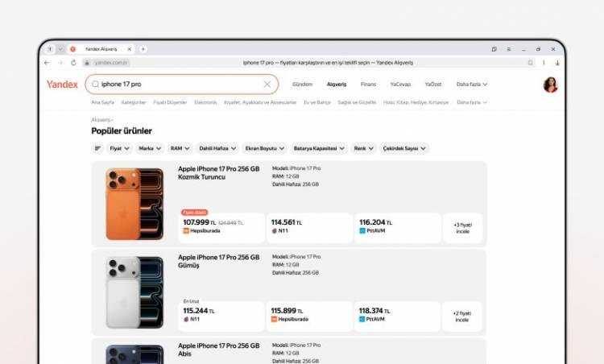
Task: Click '+3 fiyatı incele' button
Action: coord(462,228)
